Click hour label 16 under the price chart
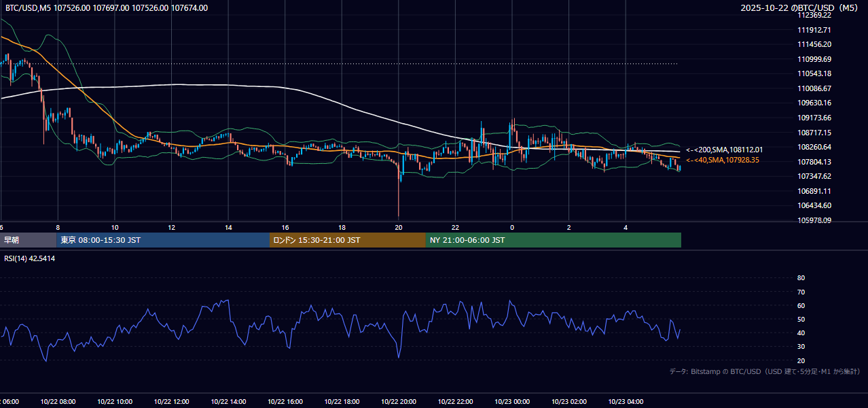Image resolution: width=868 pixels, height=408 pixels. pos(285,227)
